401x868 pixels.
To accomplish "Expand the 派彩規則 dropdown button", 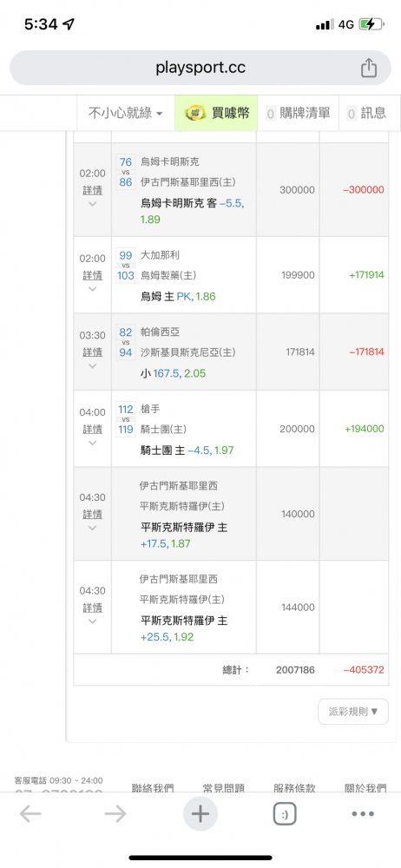I will click(353, 712).
